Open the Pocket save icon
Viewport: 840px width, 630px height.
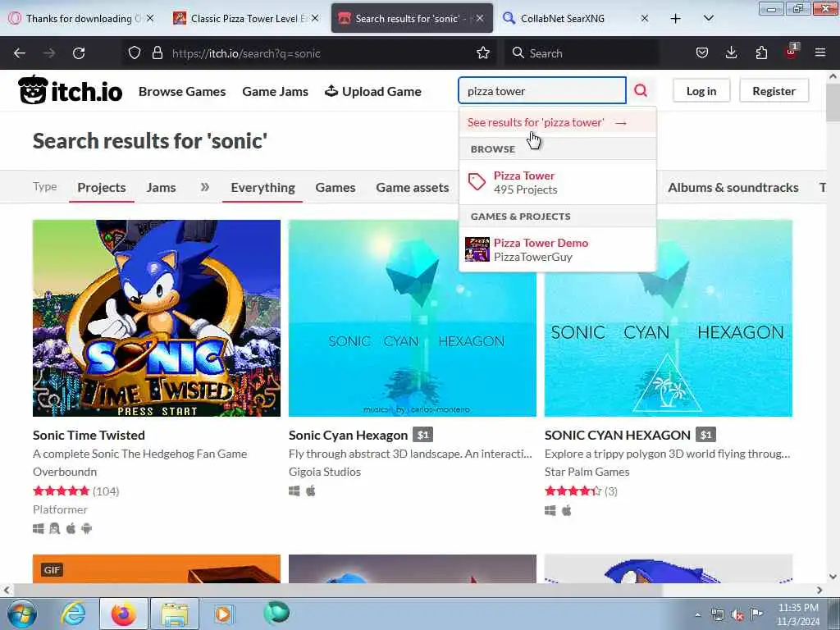(x=702, y=53)
